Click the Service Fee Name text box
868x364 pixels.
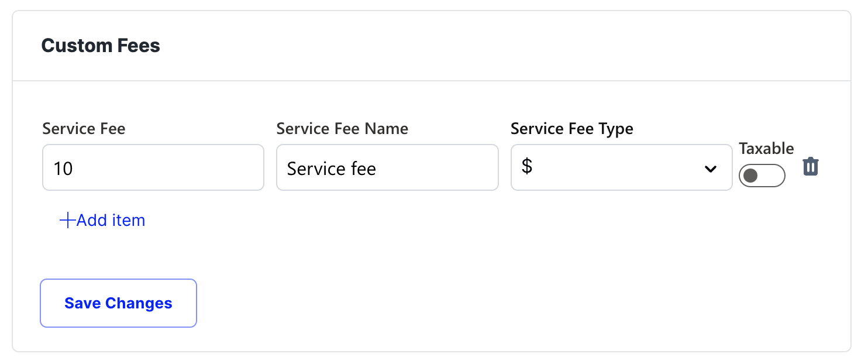click(387, 167)
